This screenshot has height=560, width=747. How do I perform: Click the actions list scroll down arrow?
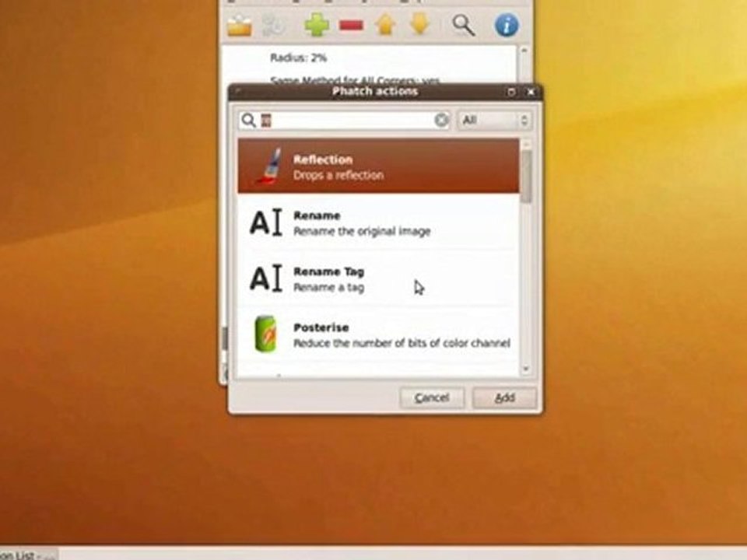point(526,369)
